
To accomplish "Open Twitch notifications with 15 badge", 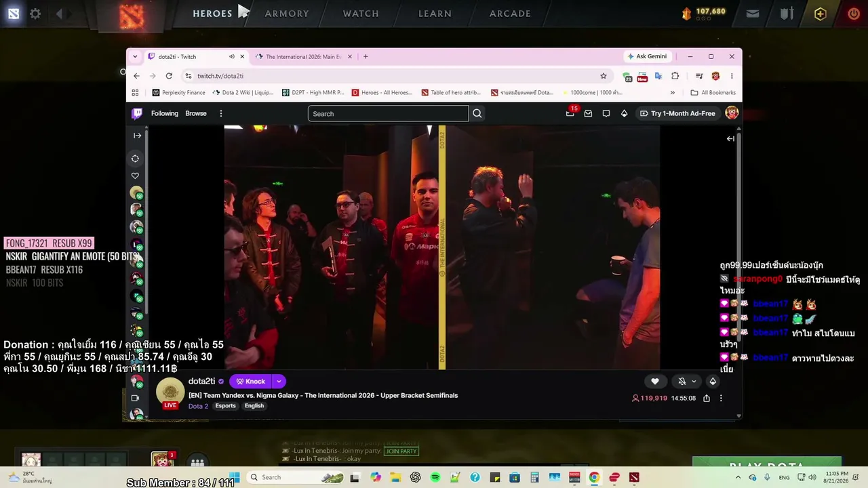I will pyautogui.click(x=570, y=113).
